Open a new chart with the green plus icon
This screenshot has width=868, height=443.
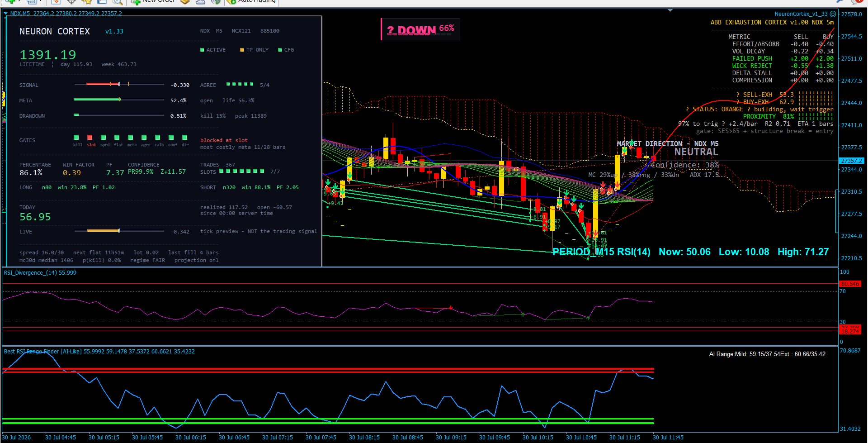click(x=10, y=1)
